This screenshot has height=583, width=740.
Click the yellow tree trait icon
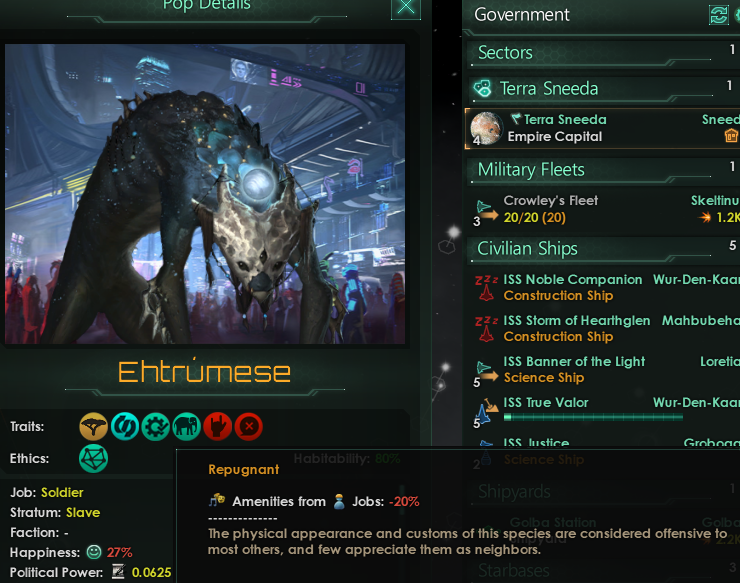click(93, 426)
